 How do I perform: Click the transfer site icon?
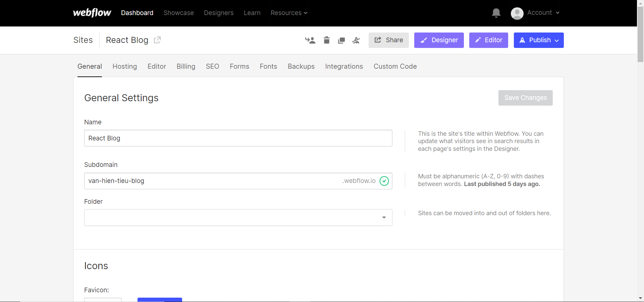(x=310, y=40)
